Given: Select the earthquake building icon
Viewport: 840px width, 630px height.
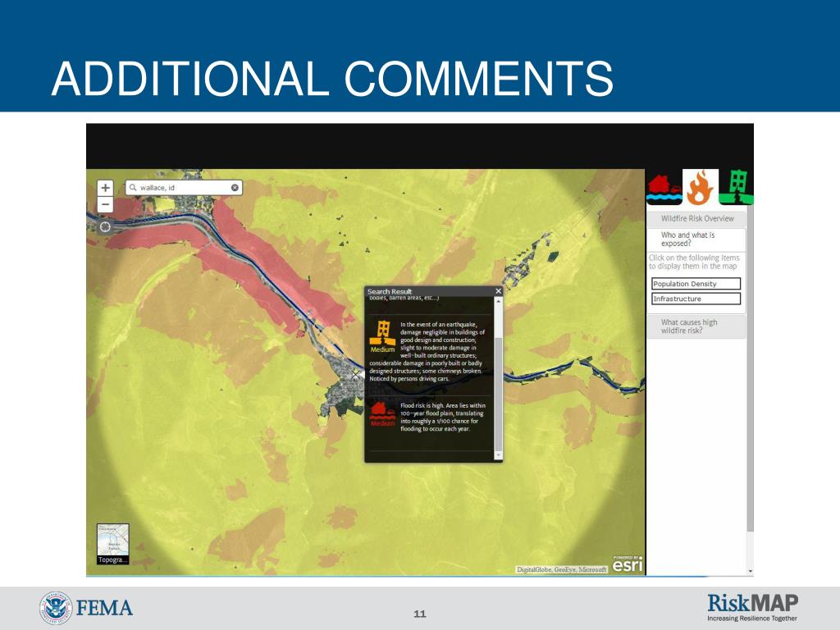Looking at the screenshot, I should 736,188.
